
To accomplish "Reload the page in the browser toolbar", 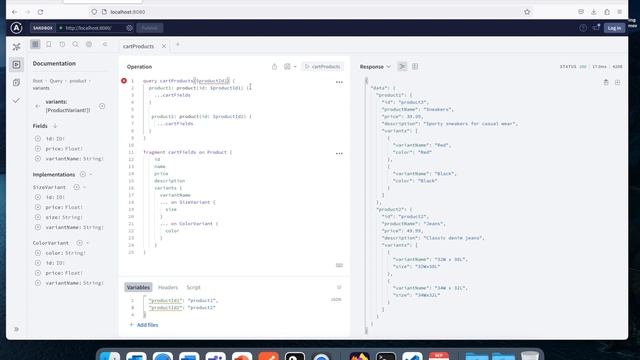I will (x=40, y=12).
